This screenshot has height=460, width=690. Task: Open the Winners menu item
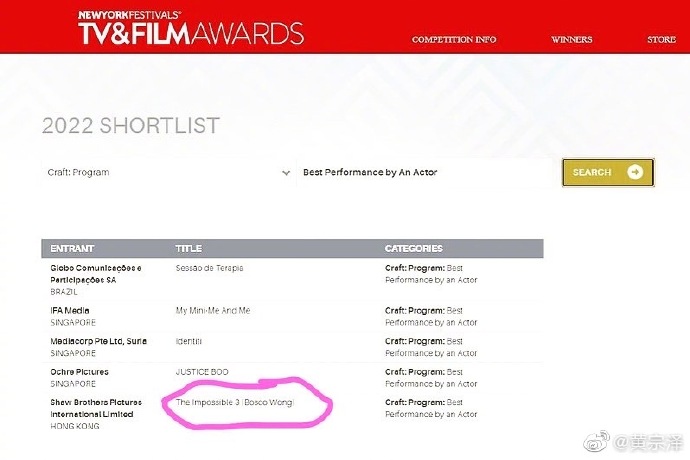(x=571, y=40)
